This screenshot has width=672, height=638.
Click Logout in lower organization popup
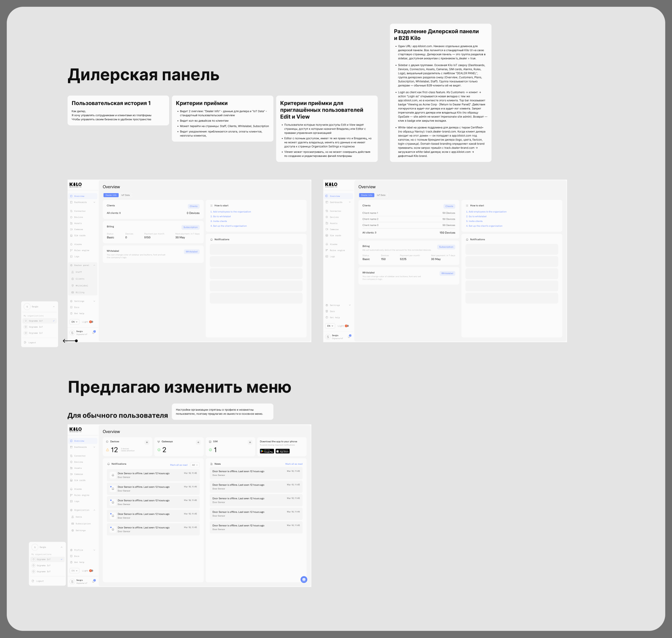click(38, 581)
